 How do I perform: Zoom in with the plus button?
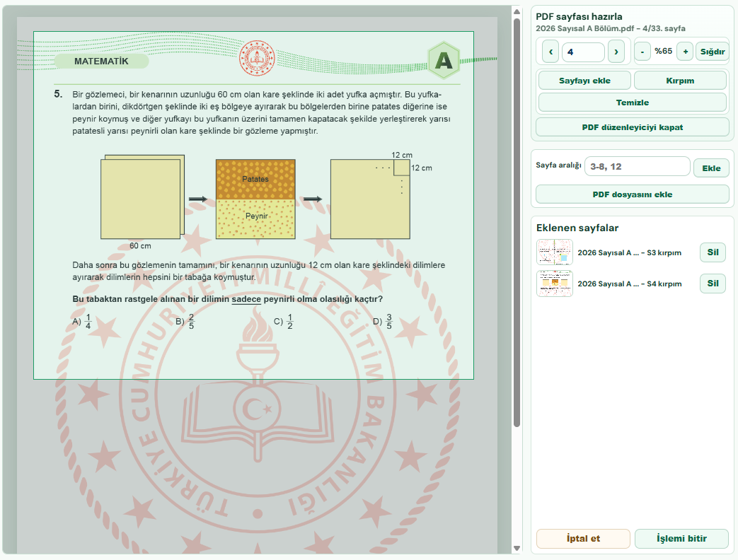[x=685, y=52]
